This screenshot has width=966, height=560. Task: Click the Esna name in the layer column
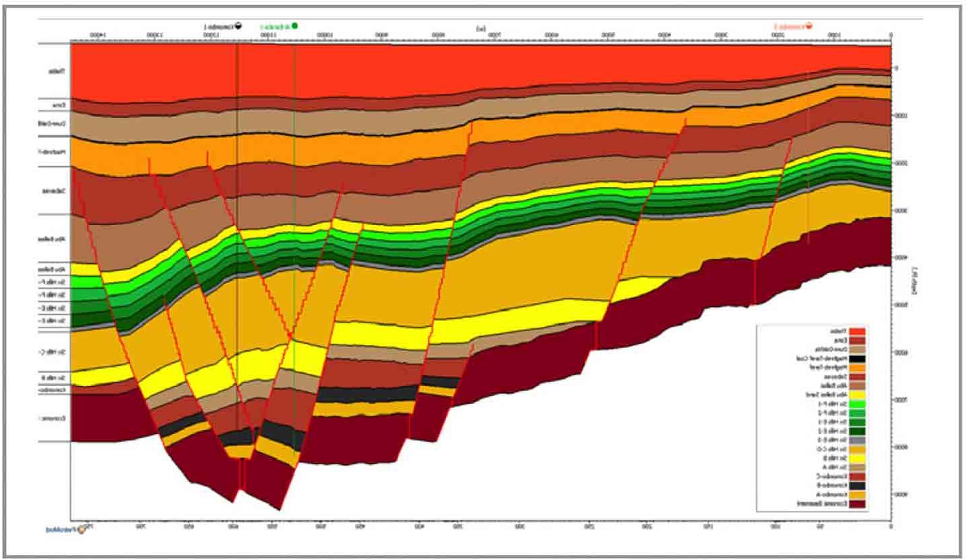click(x=59, y=105)
